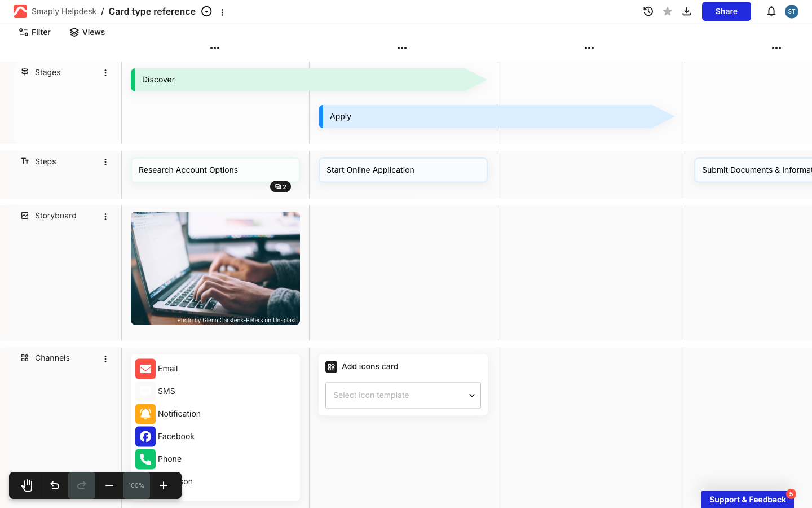812x508 pixels.
Task: Select the hand pan tool
Action: click(27, 485)
